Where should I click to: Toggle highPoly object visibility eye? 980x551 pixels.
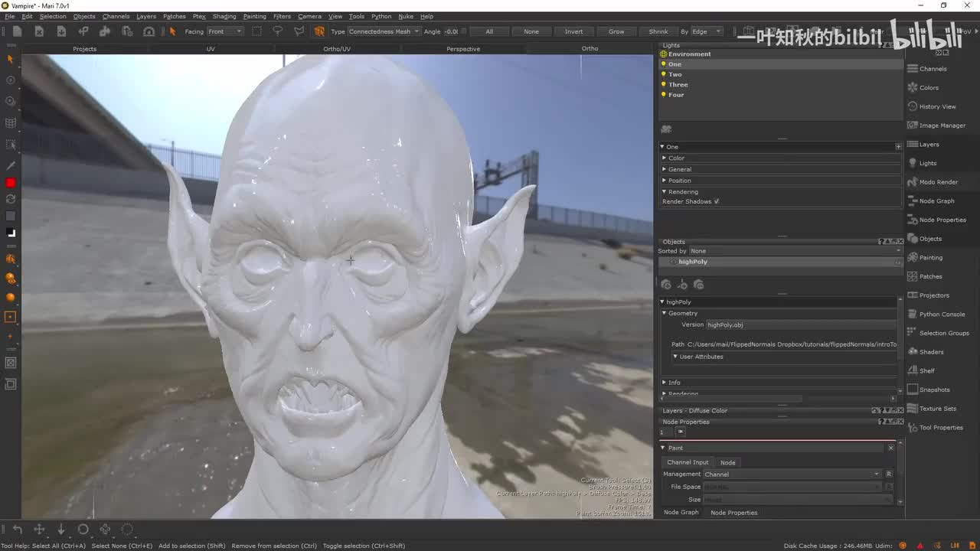click(x=673, y=262)
